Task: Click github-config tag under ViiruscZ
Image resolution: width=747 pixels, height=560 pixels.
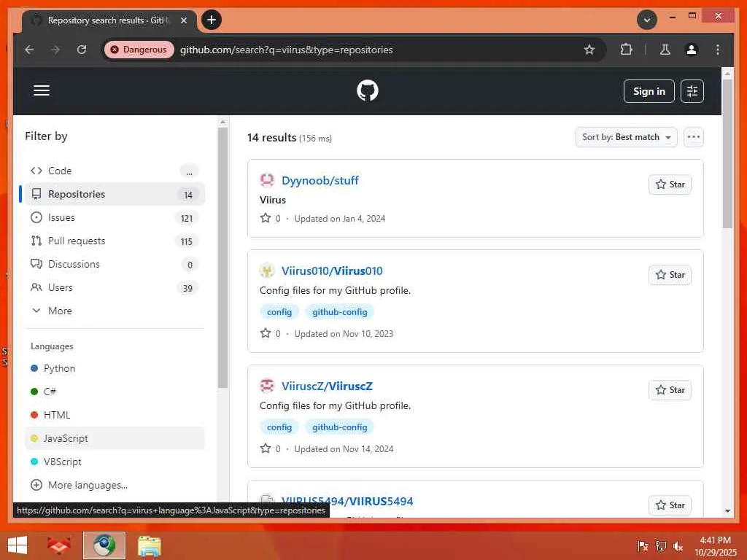Action: pos(340,427)
